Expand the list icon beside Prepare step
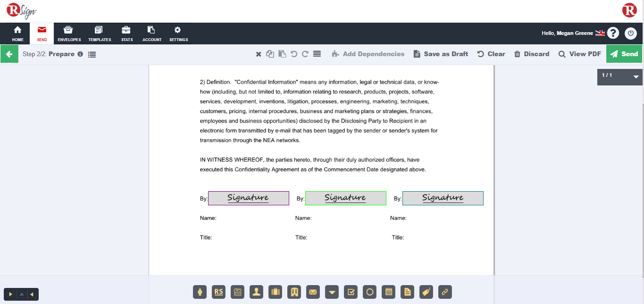This screenshot has width=644, height=304. 92,54
